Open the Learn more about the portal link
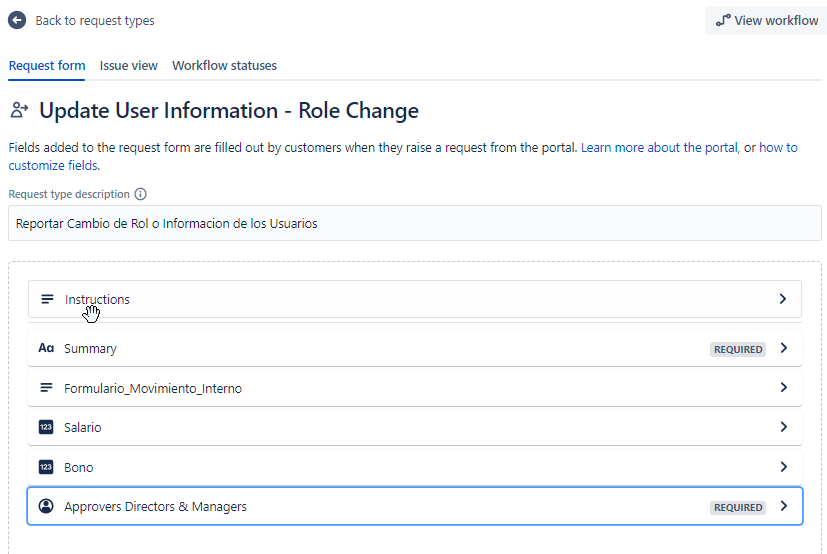This screenshot has width=827, height=554. click(x=659, y=147)
